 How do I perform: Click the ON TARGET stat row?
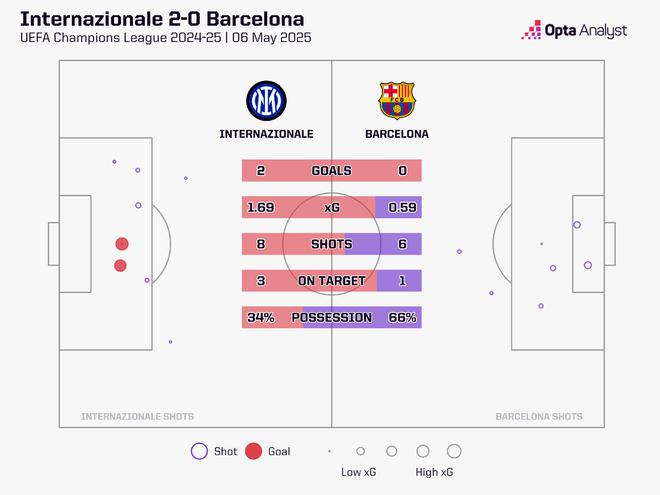point(331,281)
